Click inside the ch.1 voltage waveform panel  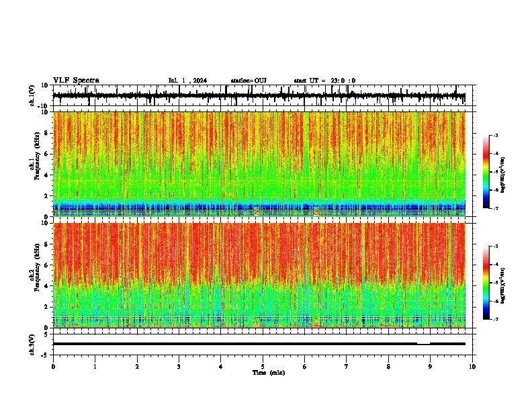(263, 95)
